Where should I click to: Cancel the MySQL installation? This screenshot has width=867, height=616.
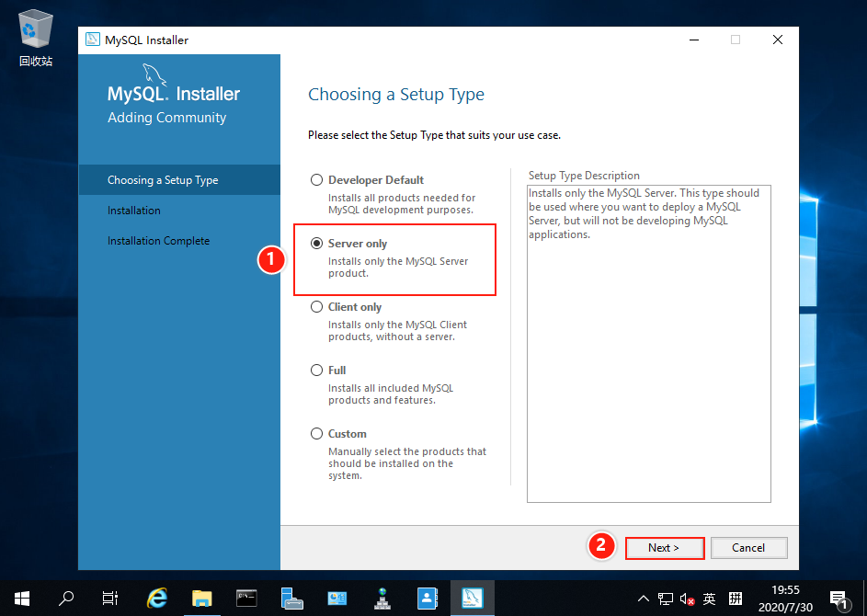pyautogui.click(x=748, y=546)
